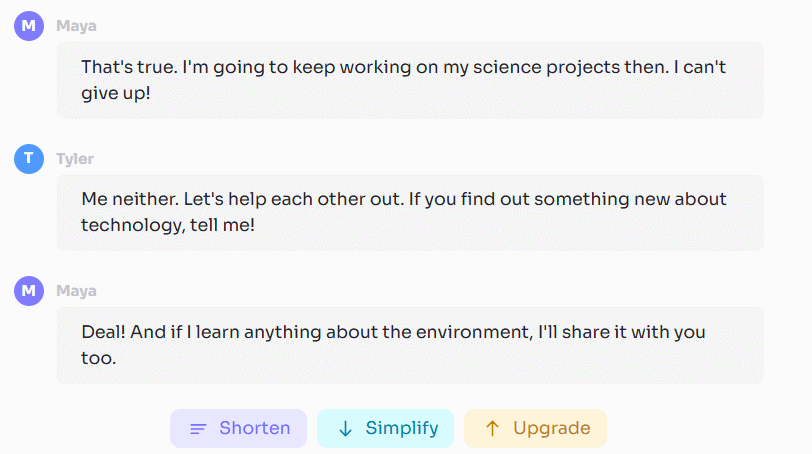Select the Maya name above the first message
Viewport: 812px width, 454px height.
(x=77, y=26)
